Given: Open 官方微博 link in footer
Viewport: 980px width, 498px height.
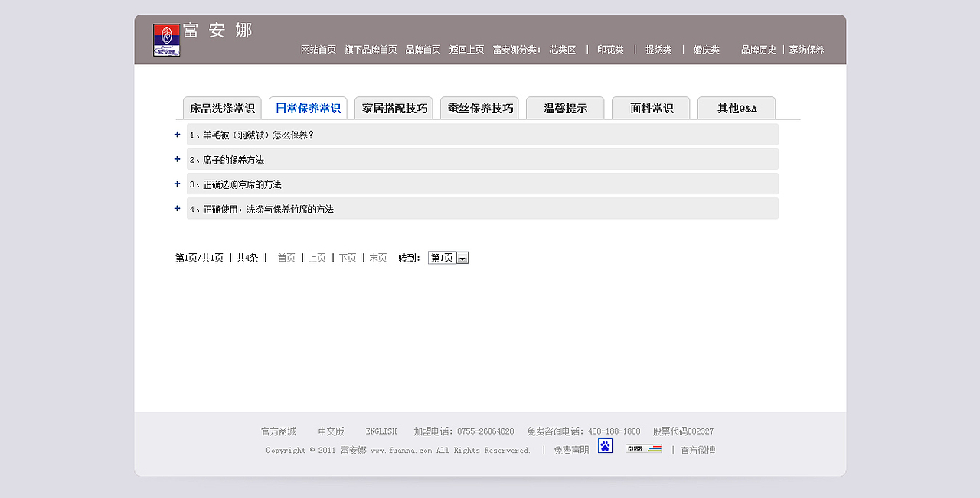Looking at the screenshot, I should 698,451.
